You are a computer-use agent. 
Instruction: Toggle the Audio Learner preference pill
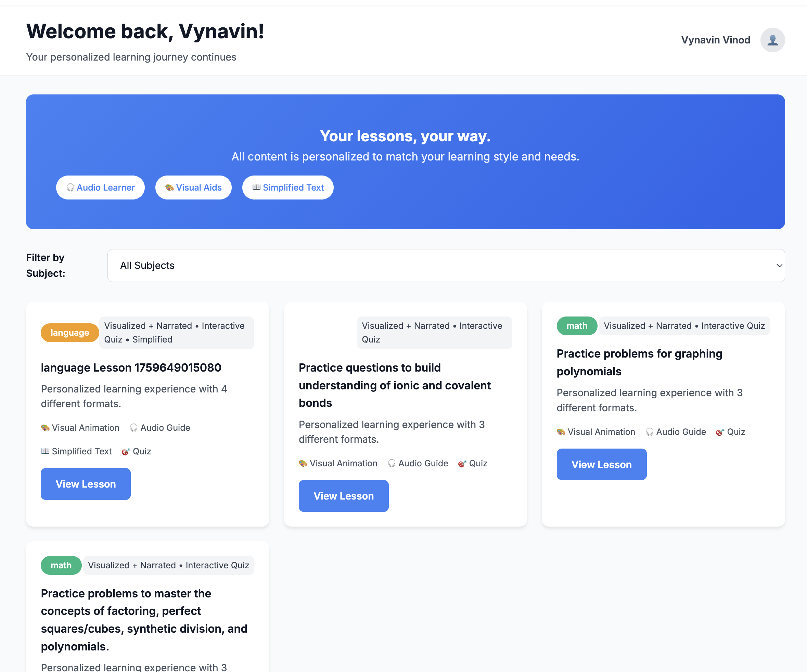(x=100, y=188)
